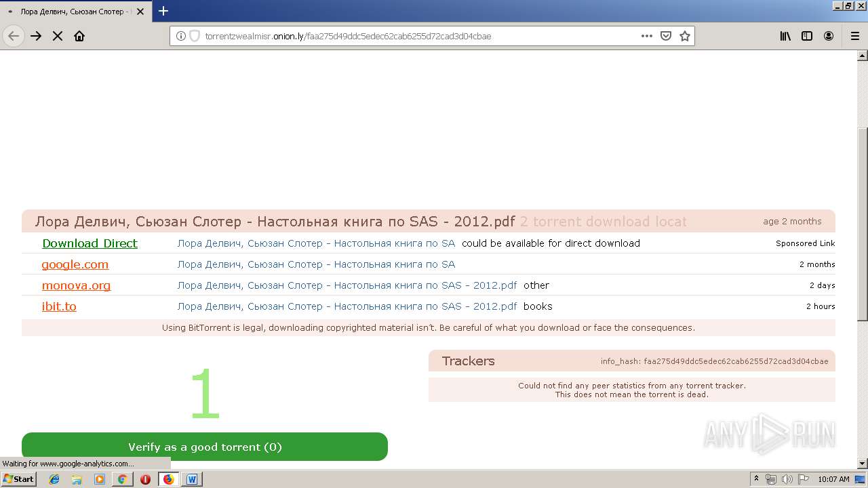868x488 pixels.
Task: Open the google.com row torrent title
Action: tap(316, 264)
